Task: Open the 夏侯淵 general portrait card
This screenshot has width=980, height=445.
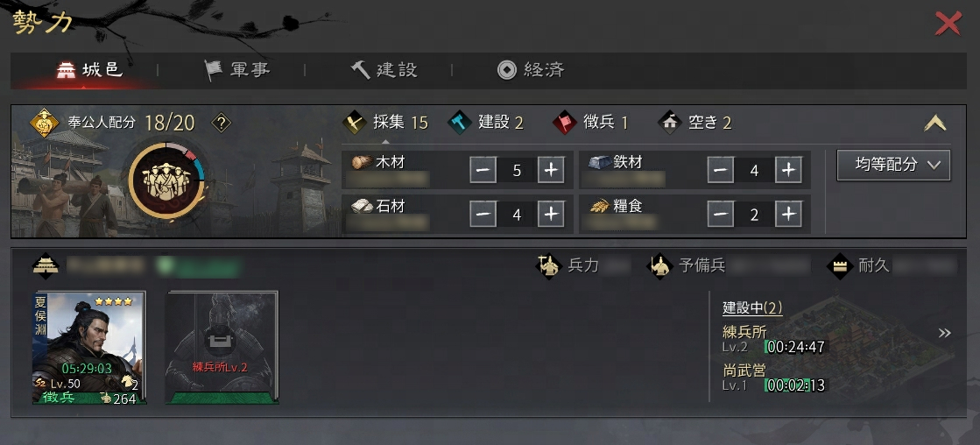Action: (89, 348)
